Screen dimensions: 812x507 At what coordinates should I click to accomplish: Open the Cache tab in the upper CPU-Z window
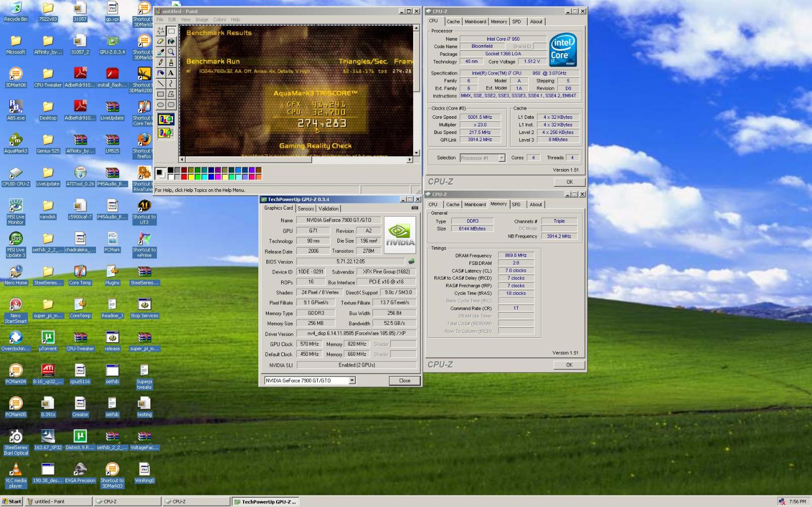coord(453,22)
